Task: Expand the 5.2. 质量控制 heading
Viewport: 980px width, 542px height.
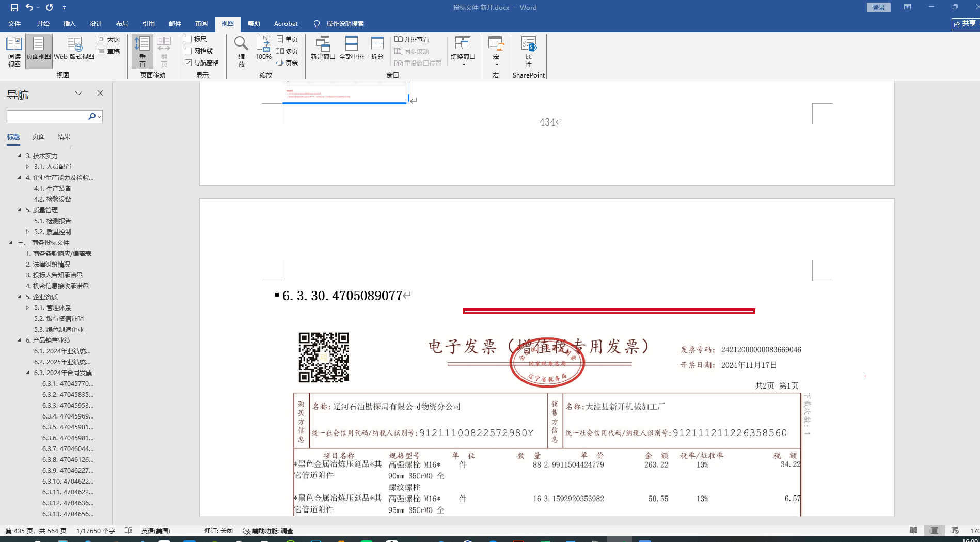Action: [28, 232]
